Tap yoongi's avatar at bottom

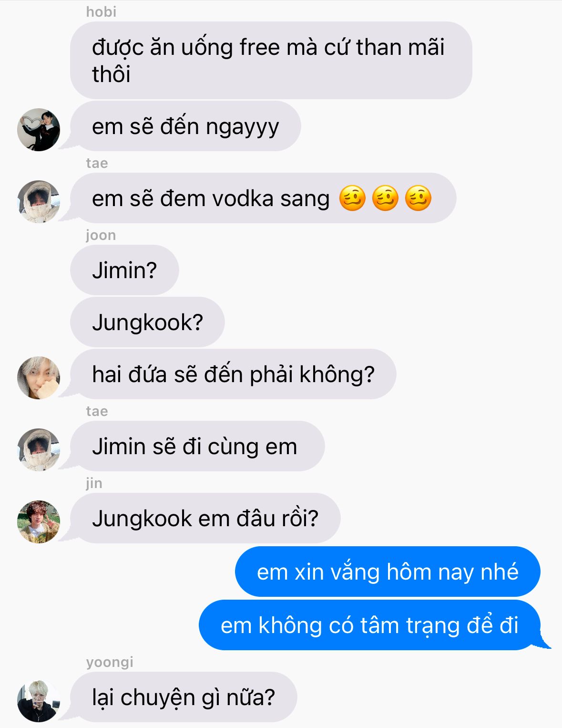(x=39, y=701)
